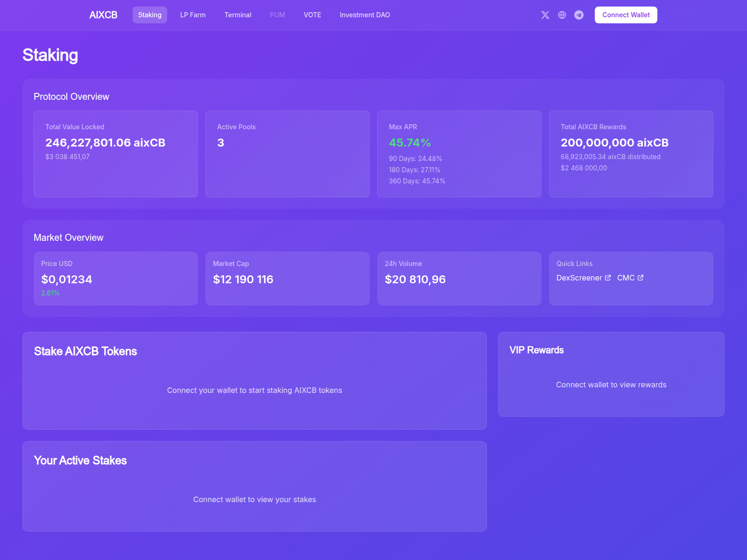
Task: Open the Telegram channel icon
Action: (x=579, y=15)
